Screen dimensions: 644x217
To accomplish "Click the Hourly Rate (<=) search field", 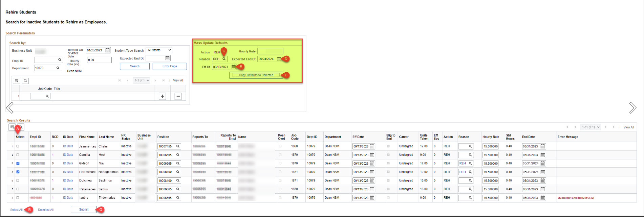I will (99, 60).
